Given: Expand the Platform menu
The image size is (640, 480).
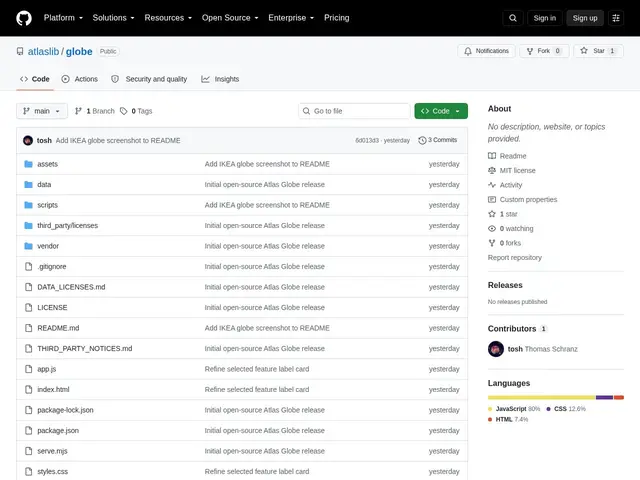Looking at the screenshot, I should [63, 18].
